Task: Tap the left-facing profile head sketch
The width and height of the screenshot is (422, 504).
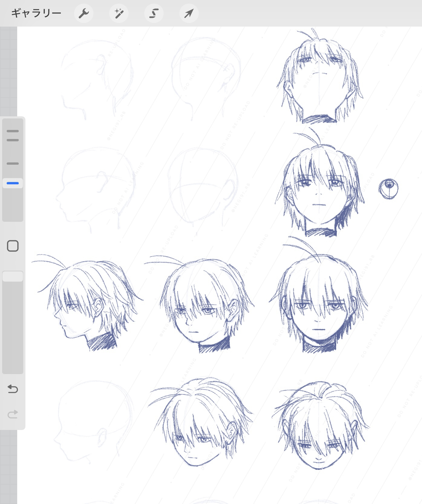Action: pos(88,305)
